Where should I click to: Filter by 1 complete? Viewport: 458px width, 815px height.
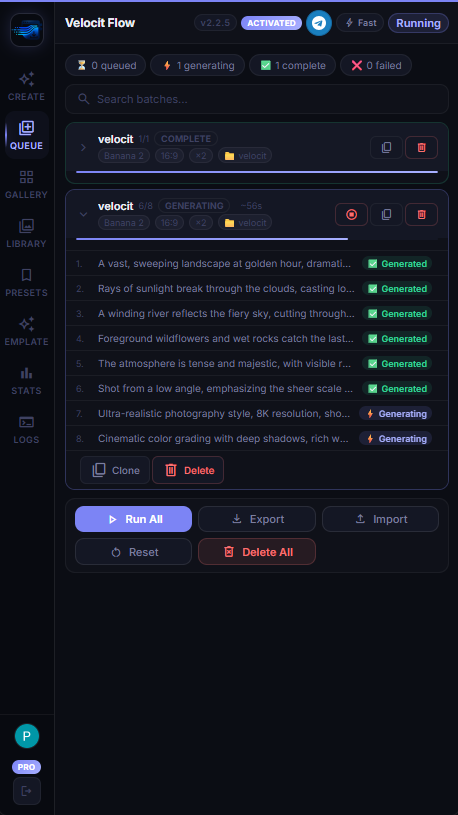pyautogui.click(x=293, y=65)
